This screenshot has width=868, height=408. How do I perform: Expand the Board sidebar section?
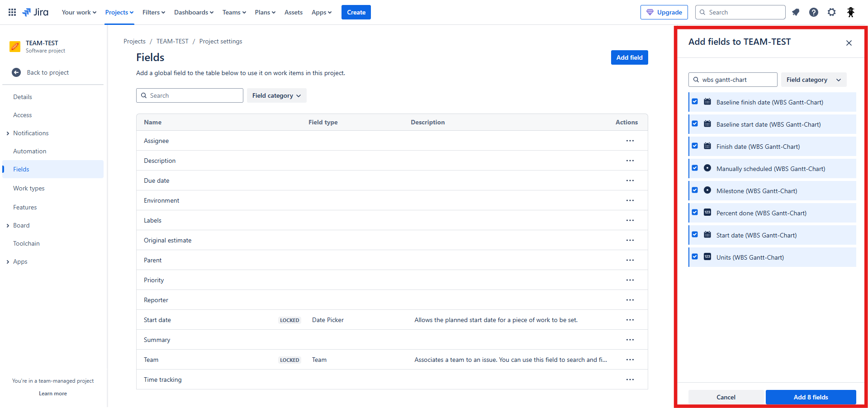pos(8,225)
